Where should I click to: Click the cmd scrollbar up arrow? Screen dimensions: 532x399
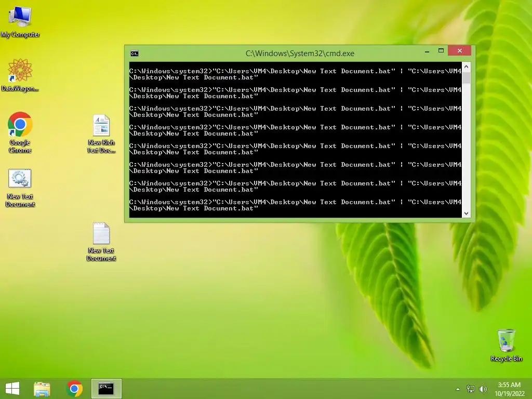[466, 67]
